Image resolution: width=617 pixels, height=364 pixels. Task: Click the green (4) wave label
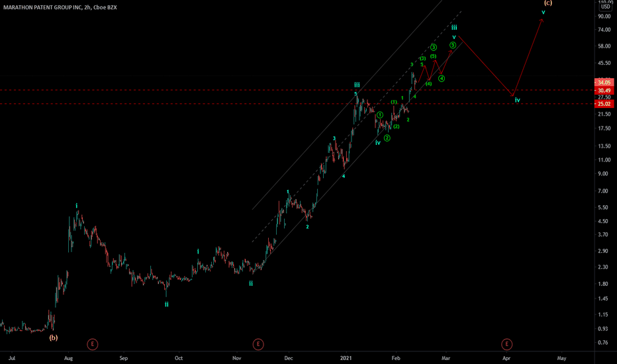[x=428, y=83]
